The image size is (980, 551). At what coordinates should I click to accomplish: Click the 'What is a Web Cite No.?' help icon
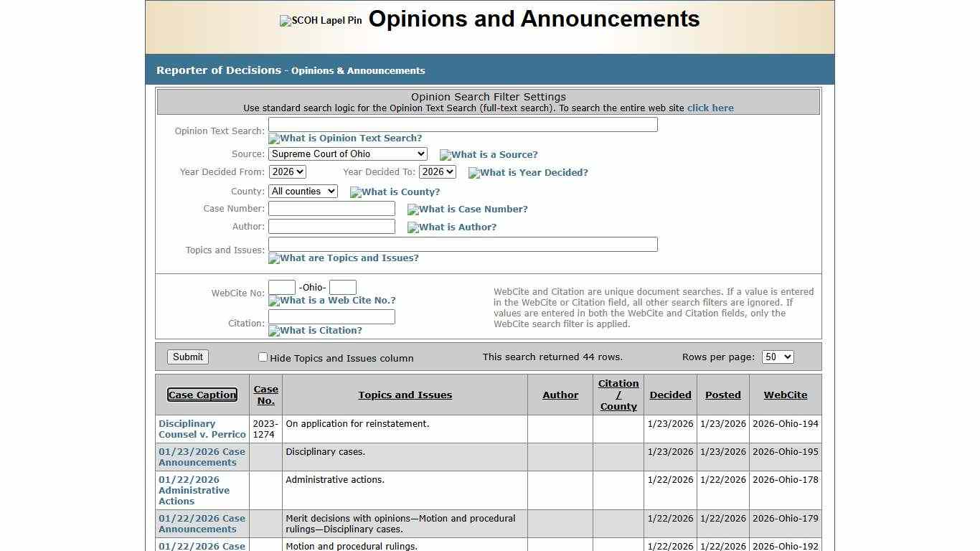pyautogui.click(x=332, y=301)
